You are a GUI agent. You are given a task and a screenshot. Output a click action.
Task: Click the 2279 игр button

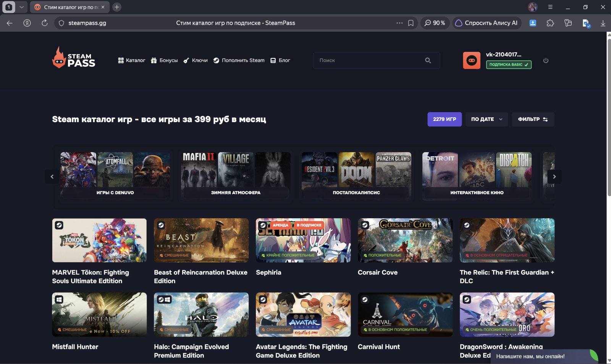pyautogui.click(x=445, y=119)
